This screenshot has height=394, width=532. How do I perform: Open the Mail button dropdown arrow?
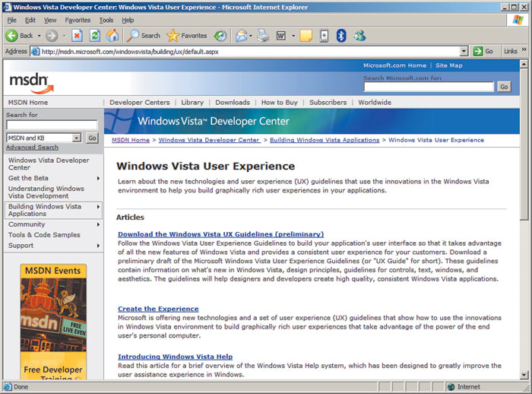pos(251,36)
